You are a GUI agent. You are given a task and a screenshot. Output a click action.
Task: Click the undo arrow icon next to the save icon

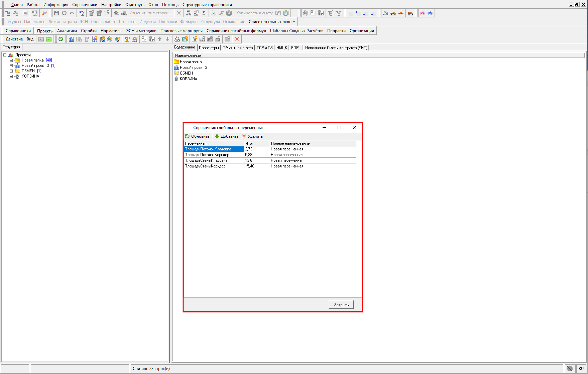pos(72,13)
